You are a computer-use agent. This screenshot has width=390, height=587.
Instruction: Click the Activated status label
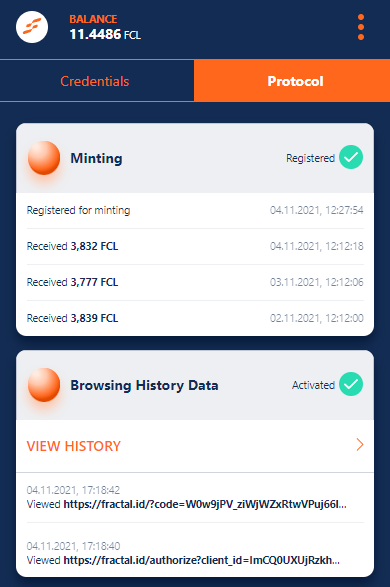[313, 385]
